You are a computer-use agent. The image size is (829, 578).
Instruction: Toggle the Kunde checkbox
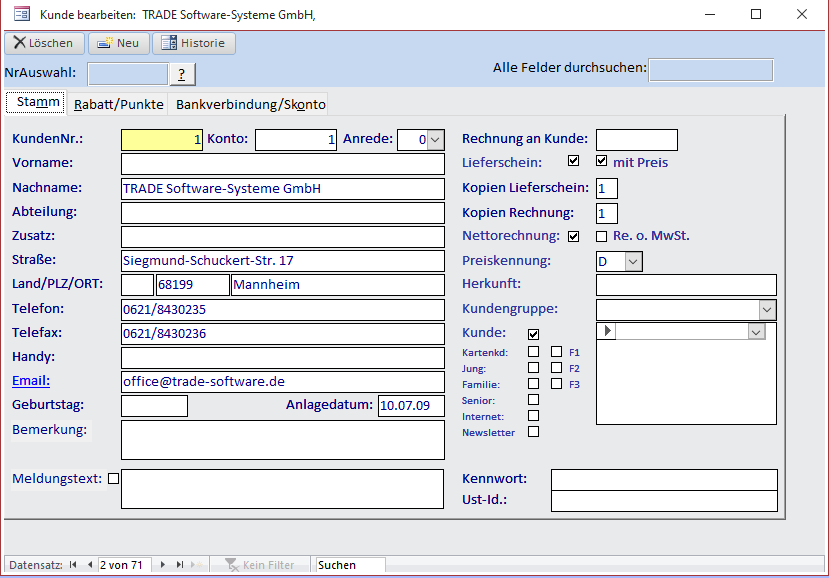533,334
